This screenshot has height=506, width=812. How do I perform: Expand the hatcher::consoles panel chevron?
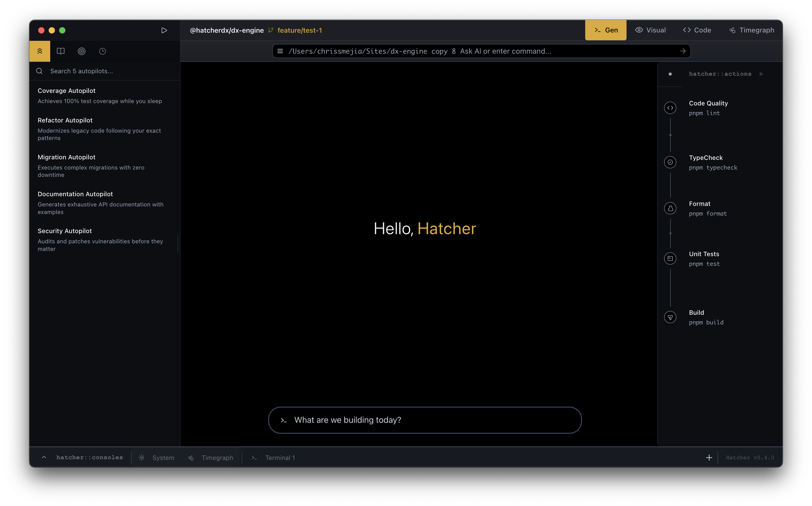(x=44, y=457)
